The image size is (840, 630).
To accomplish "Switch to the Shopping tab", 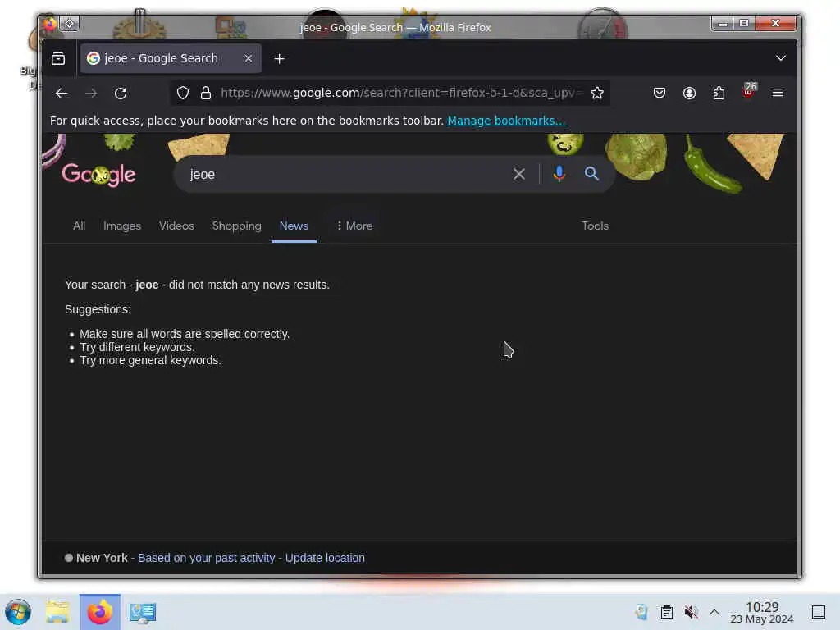I will click(x=236, y=226).
